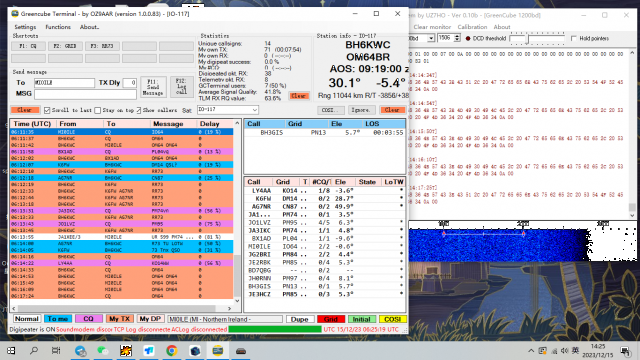Click the green progress bar in status bar
The height and width of the screenshot is (360, 640).
pos(275,329)
